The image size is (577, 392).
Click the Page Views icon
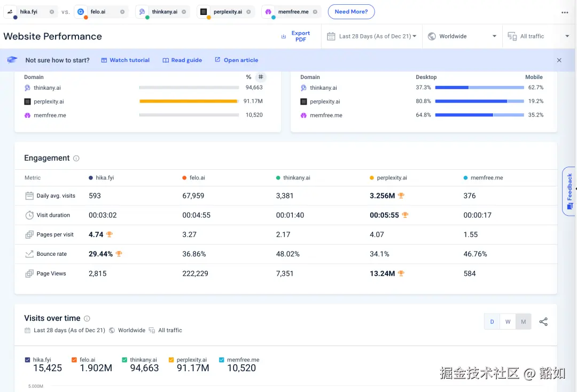pos(29,273)
